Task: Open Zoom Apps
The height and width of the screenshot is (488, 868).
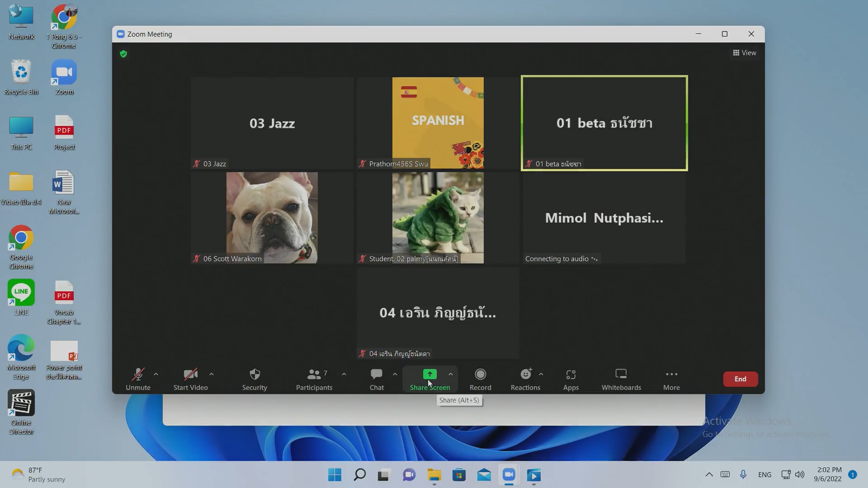Action: (571, 379)
